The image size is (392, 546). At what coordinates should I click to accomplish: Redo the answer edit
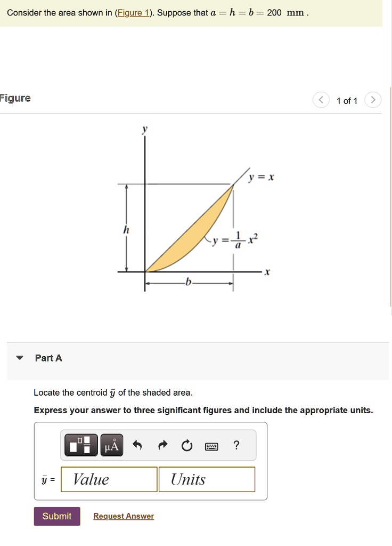coord(163,445)
